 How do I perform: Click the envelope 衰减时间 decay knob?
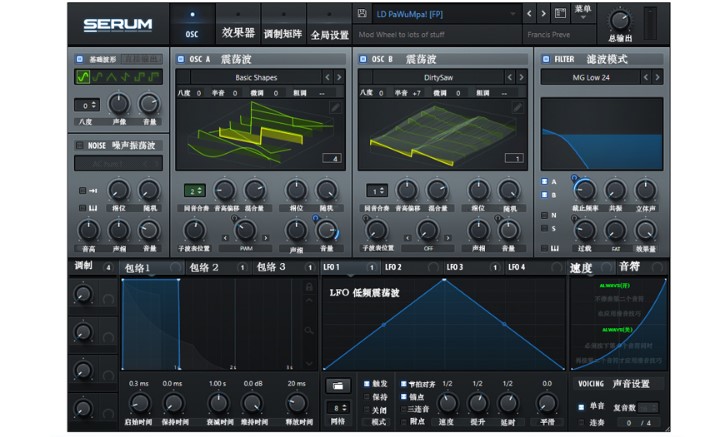(219, 403)
